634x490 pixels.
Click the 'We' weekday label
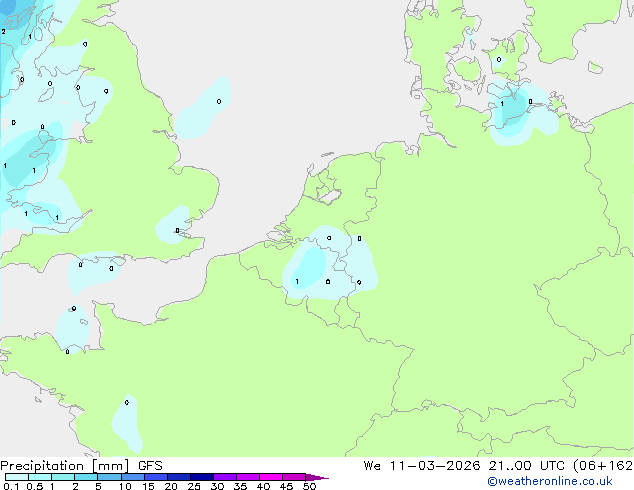click(372, 466)
